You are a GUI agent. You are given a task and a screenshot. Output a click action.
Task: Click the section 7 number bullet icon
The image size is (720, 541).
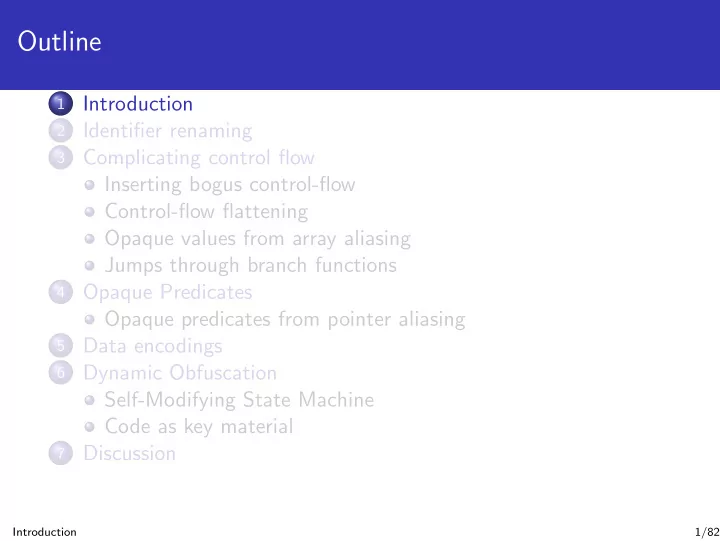[x=61, y=453]
